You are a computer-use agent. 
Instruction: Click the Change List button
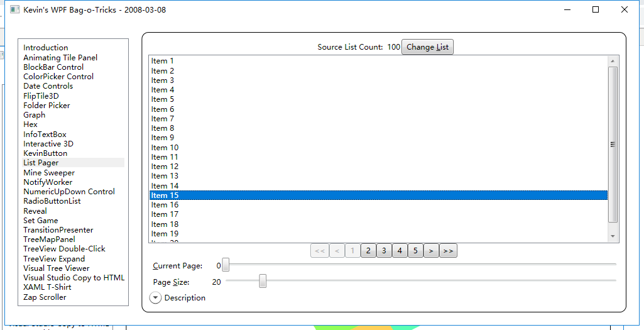coord(427,47)
